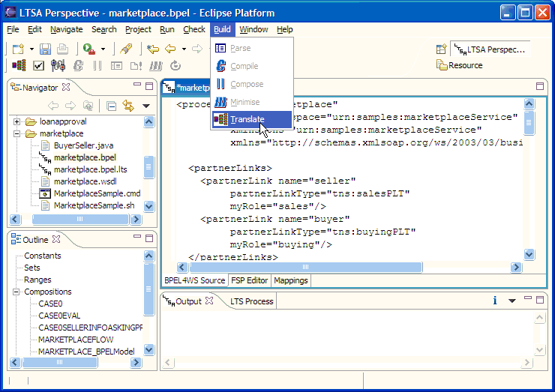Open the LTS Process tab
Screen dimensions: 555x392
click(x=251, y=301)
